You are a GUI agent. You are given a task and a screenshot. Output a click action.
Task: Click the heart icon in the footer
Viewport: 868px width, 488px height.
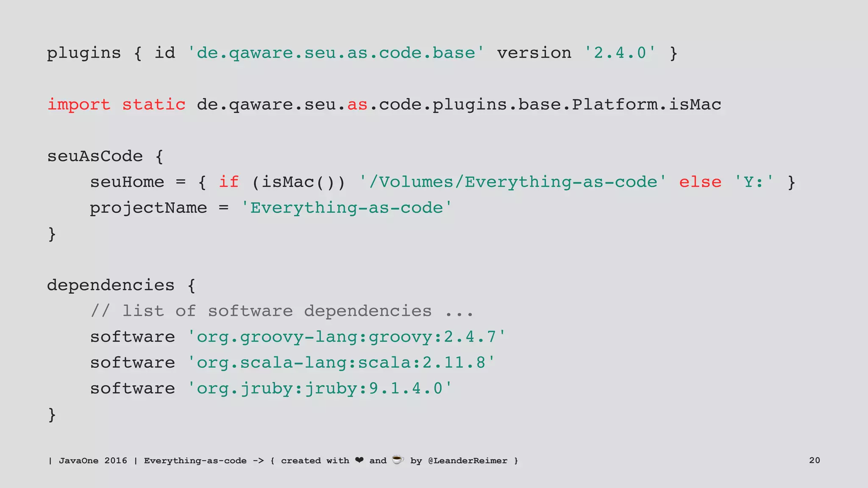point(359,460)
